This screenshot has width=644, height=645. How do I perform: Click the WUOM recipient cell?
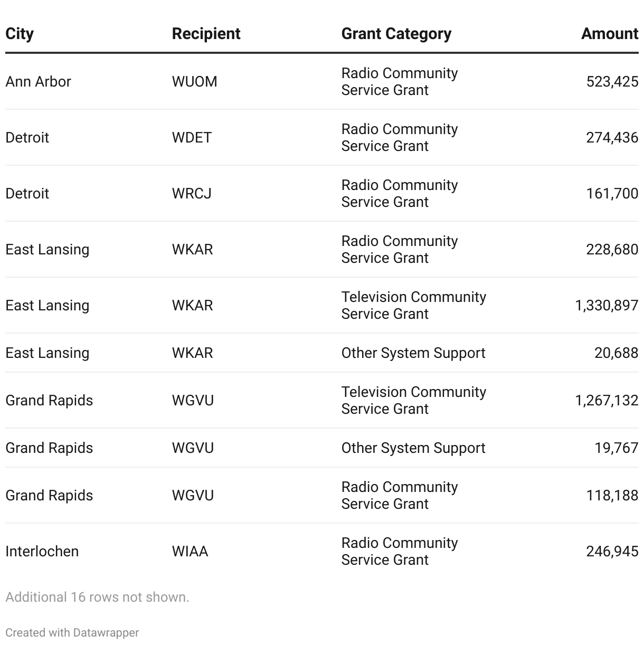click(194, 82)
